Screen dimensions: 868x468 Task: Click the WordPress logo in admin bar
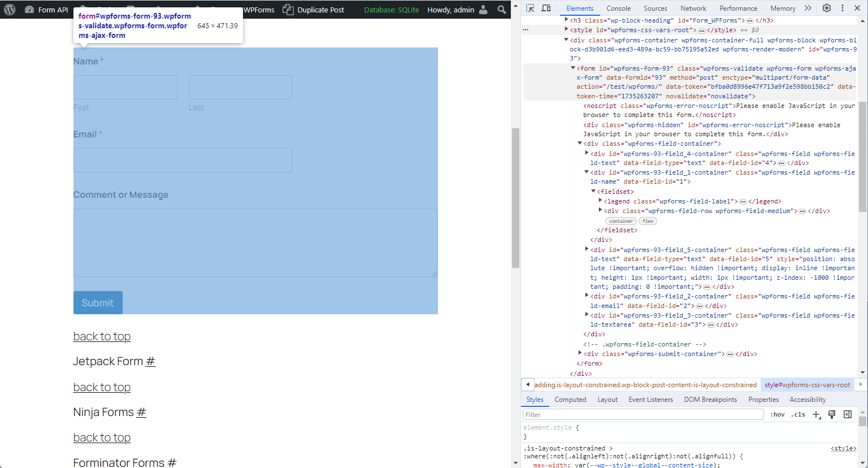click(10, 10)
